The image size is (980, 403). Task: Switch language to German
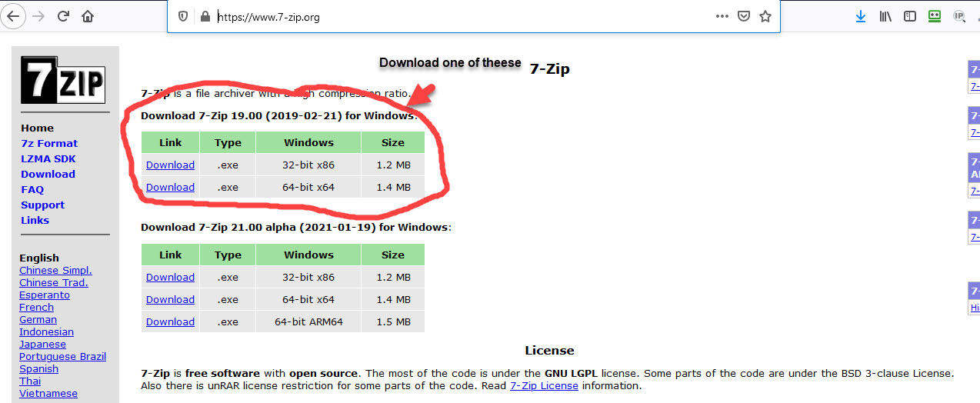(x=38, y=319)
